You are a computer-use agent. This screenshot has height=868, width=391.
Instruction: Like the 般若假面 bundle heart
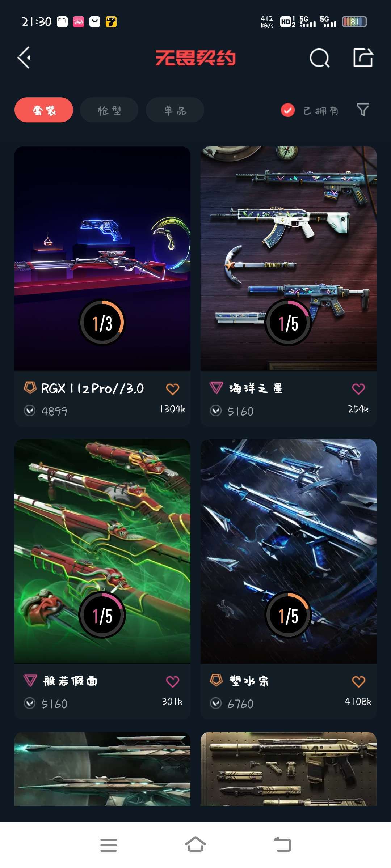(x=173, y=682)
